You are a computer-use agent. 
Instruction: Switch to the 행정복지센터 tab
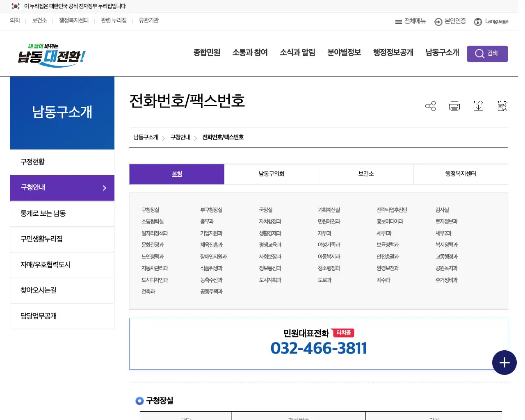pos(461,174)
